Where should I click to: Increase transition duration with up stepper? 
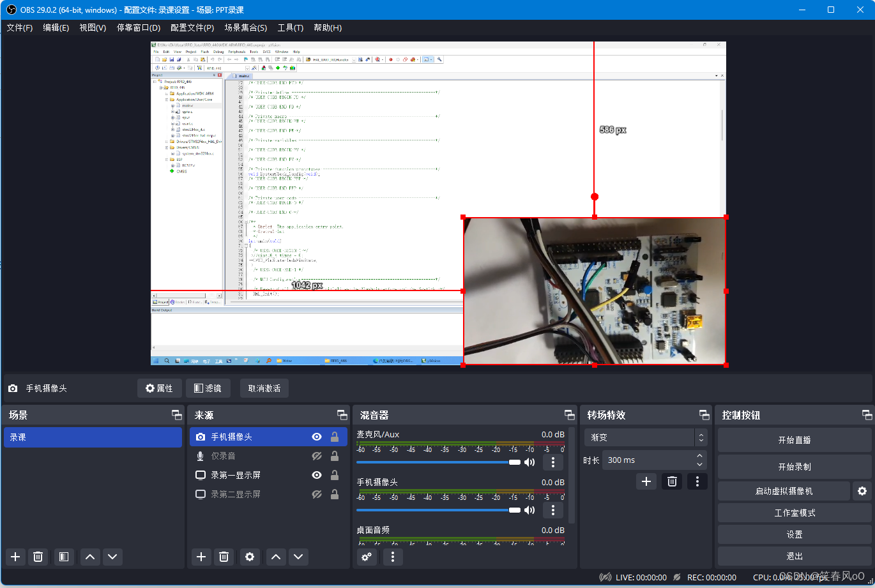[x=700, y=456]
